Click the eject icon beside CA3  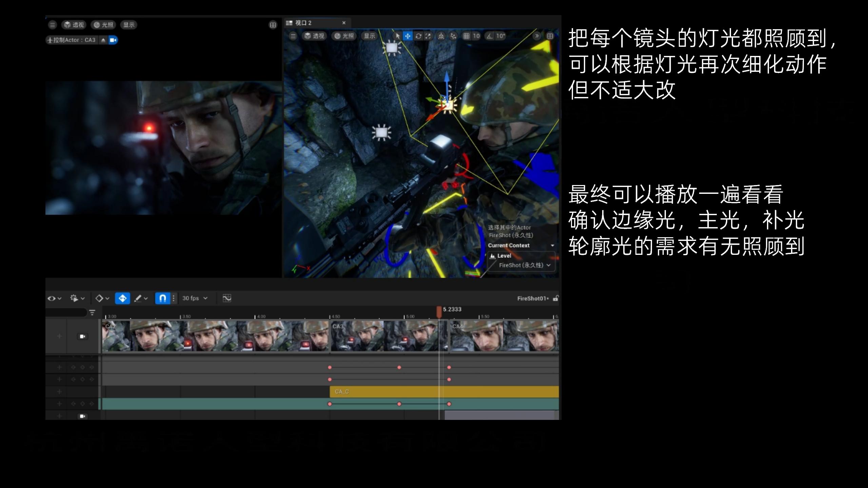pyautogui.click(x=103, y=40)
